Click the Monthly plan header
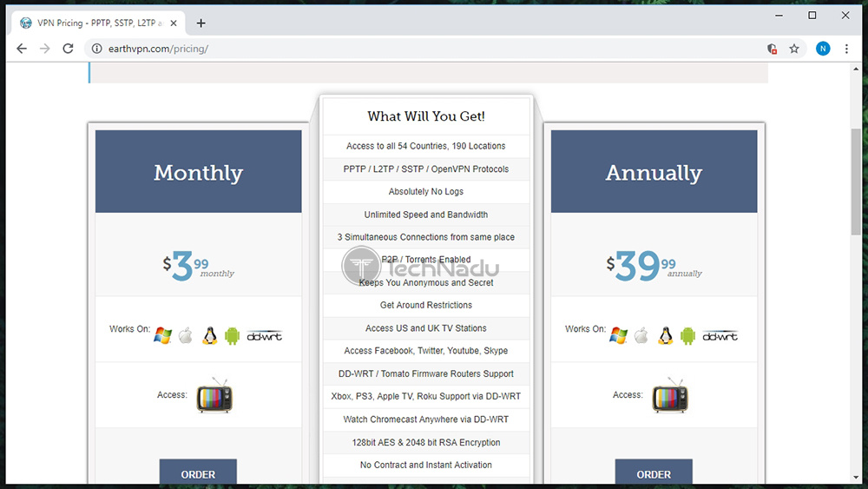The height and width of the screenshot is (489, 868). pyautogui.click(x=198, y=172)
